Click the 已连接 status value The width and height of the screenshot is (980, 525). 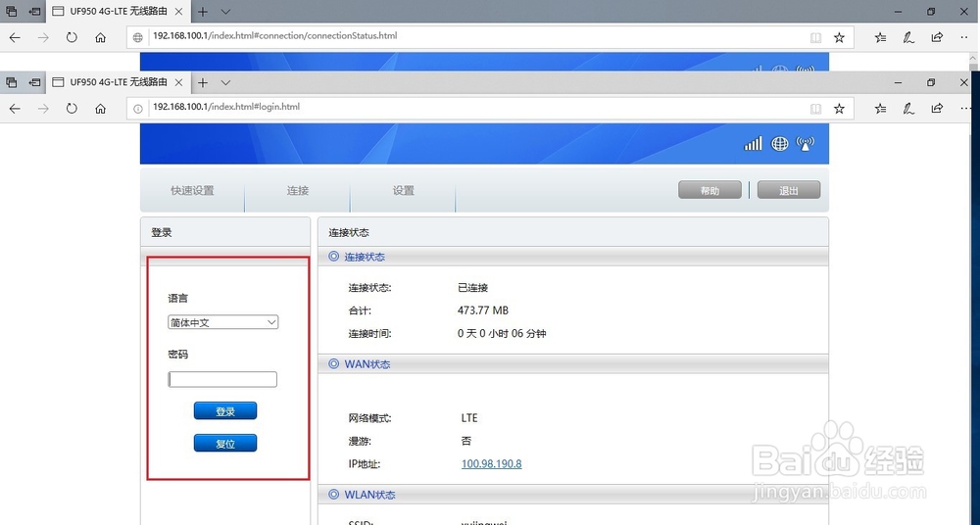click(x=472, y=288)
